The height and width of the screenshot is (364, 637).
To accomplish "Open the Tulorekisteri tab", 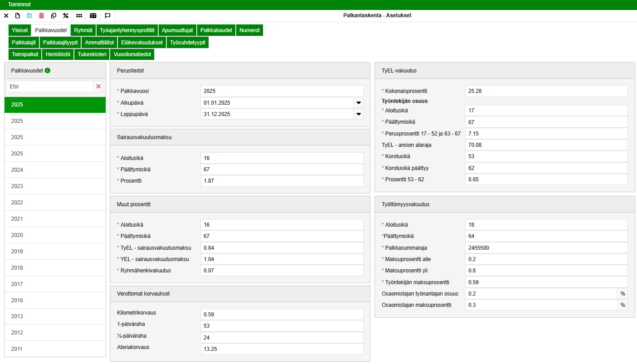I will (92, 54).
